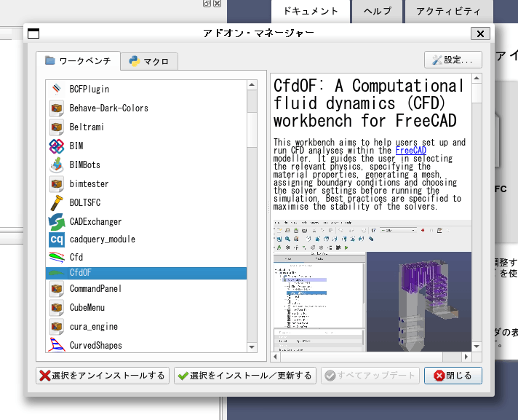This screenshot has height=420, width=518.
Task: Select CADExchanger entry
Action: 146,221
